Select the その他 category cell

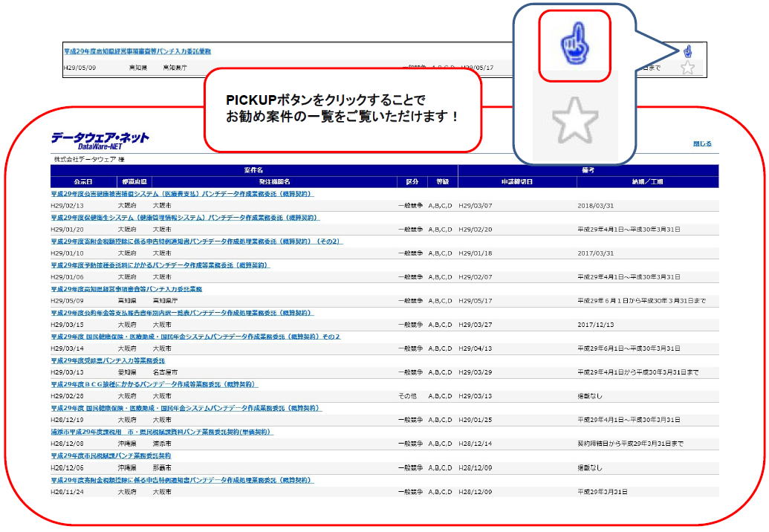pyautogui.click(x=408, y=396)
